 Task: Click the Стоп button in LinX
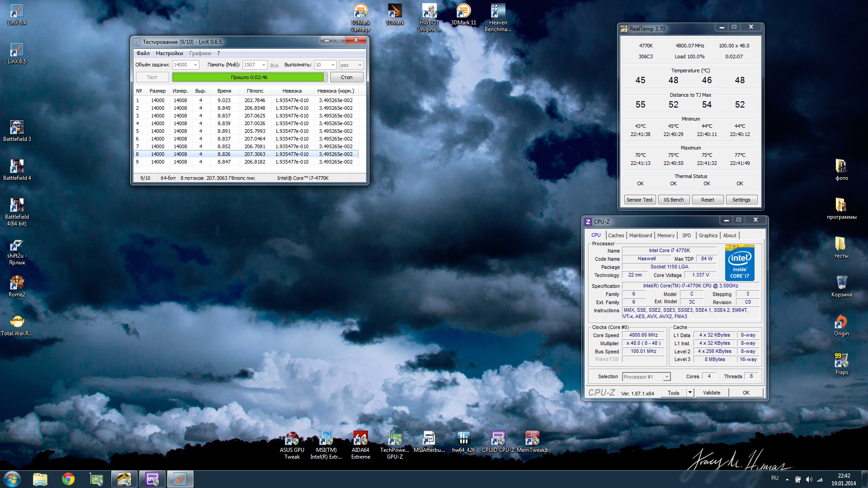(346, 77)
